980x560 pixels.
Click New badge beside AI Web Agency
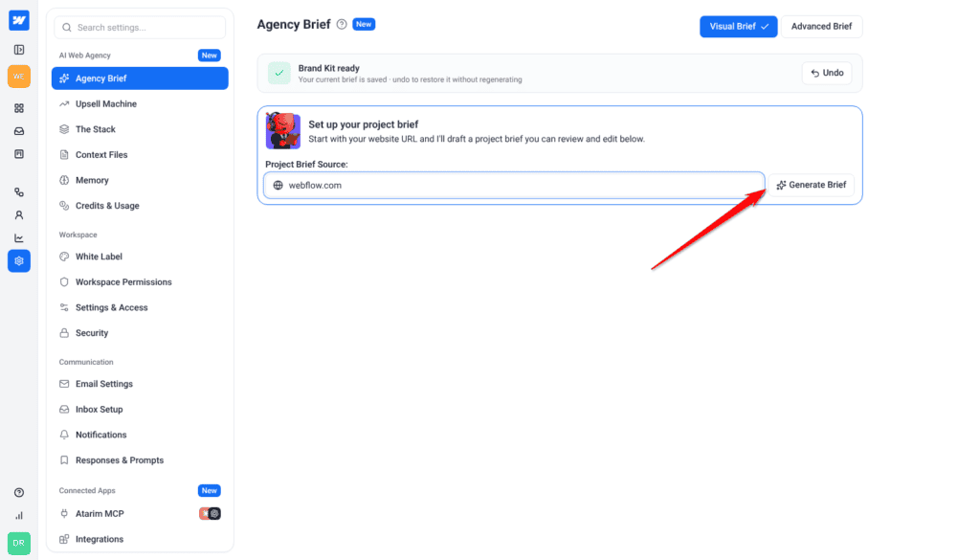(210, 56)
